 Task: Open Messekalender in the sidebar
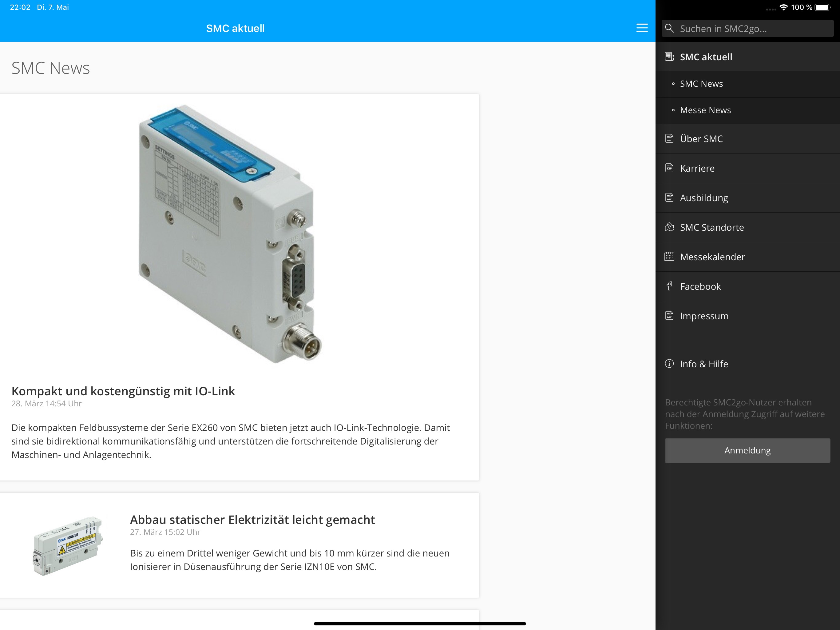coord(748,257)
